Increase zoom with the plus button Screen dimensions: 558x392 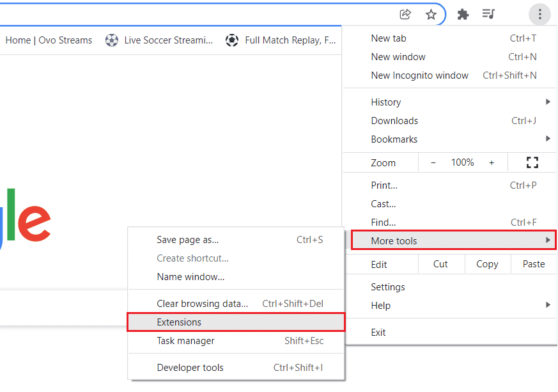pyautogui.click(x=492, y=162)
